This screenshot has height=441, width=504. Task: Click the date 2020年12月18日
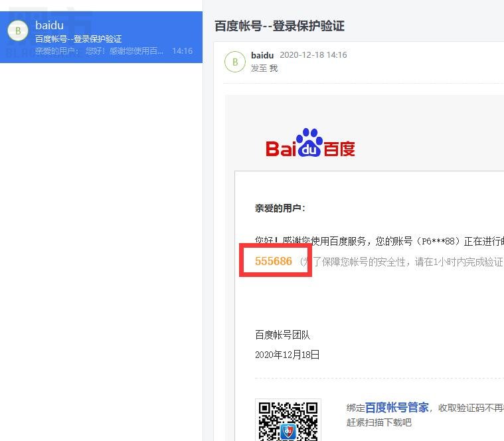tap(287, 355)
